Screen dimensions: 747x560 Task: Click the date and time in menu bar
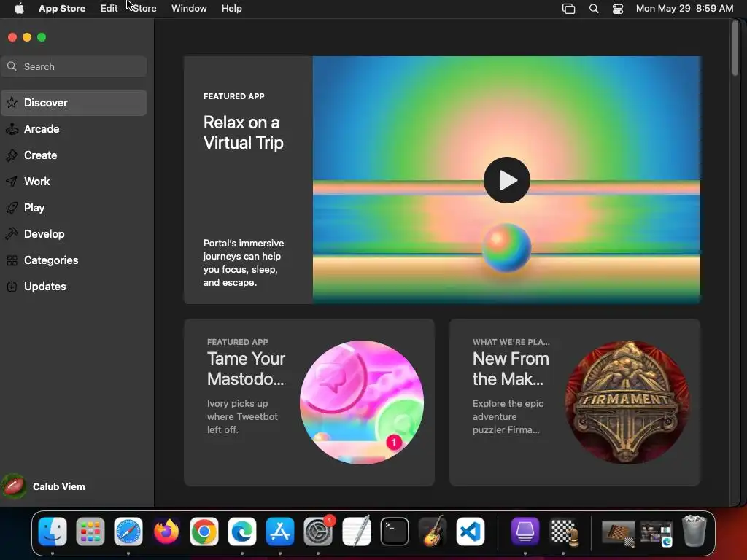pyautogui.click(x=684, y=9)
